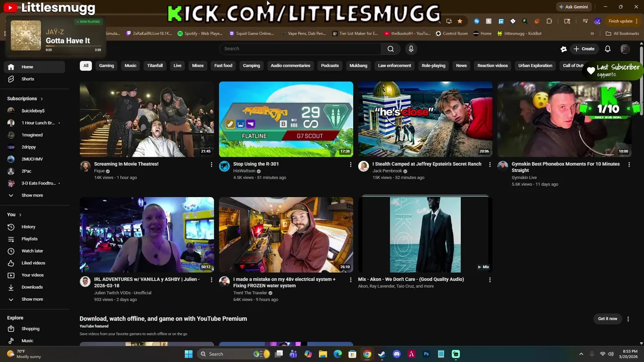Open littlesmugg - KickBot bookmark
The image size is (644, 362).
519,34
